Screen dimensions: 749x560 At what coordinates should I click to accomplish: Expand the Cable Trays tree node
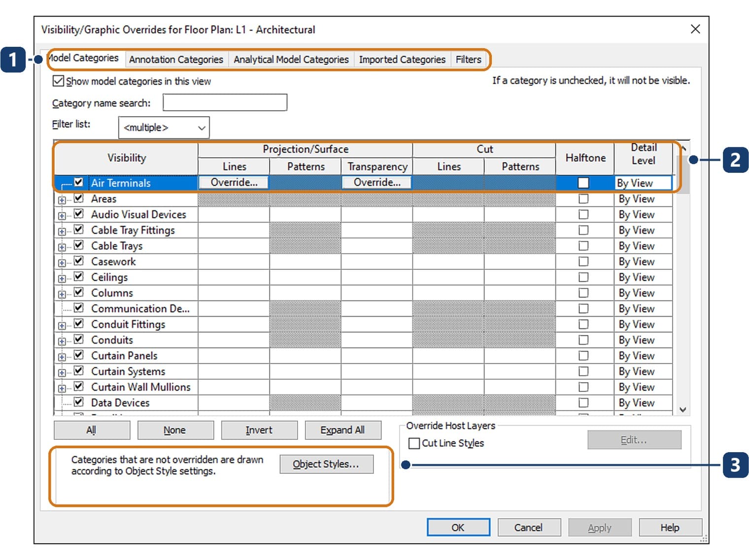pos(62,247)
